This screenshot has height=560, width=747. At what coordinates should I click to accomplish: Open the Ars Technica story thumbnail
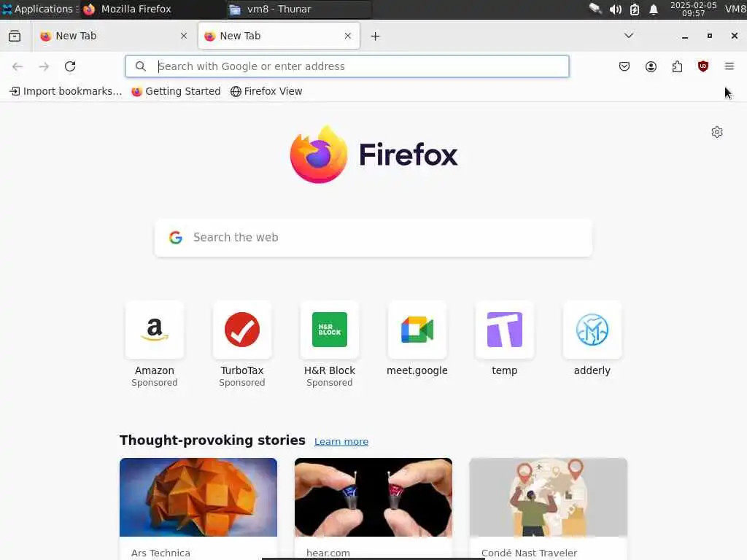[x=198, y=497]
